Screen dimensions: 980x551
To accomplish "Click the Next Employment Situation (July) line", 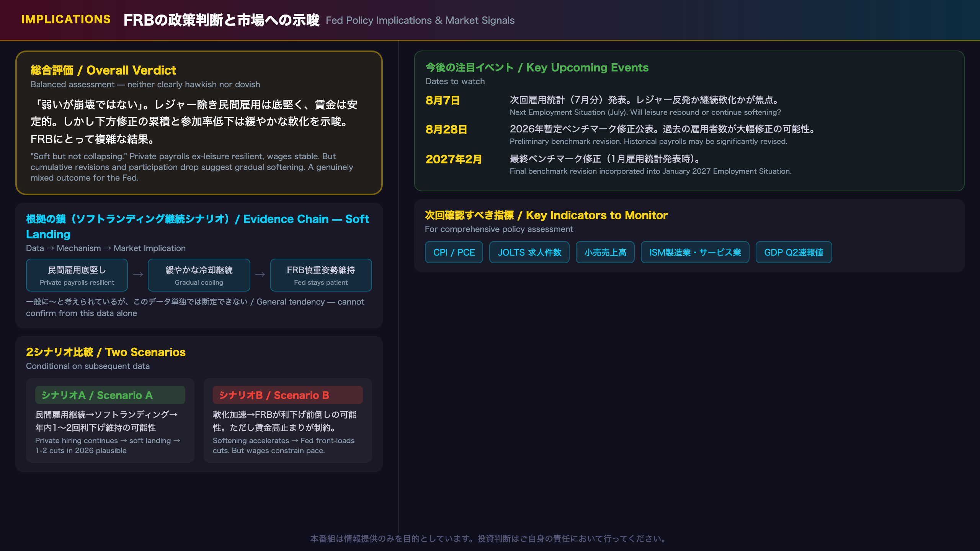I will tap(645, 112).
